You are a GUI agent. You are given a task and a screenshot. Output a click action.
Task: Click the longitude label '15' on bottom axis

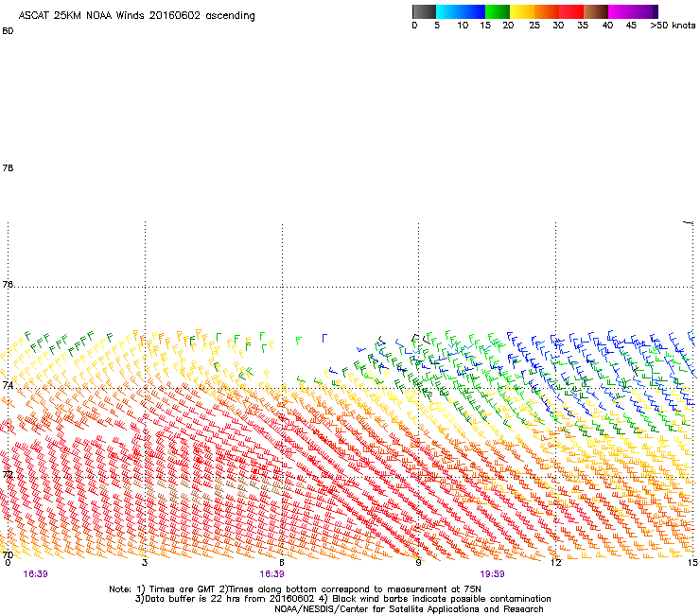[x=692, y=563]
